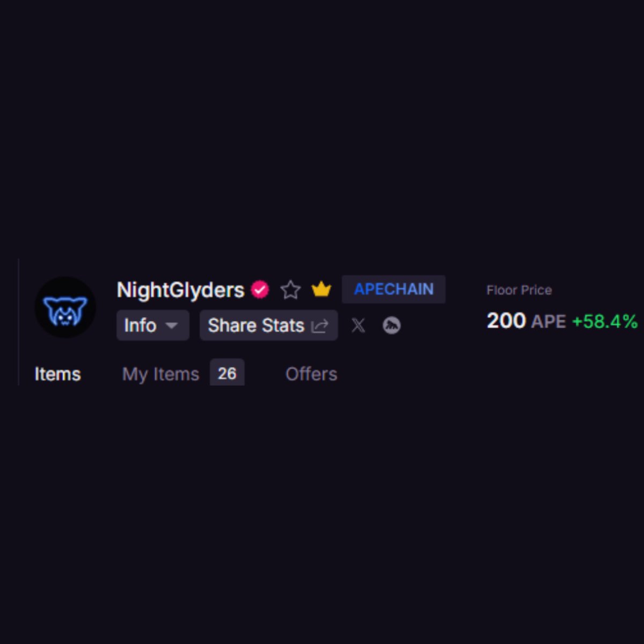Click the gold crown icon next to NightGlyders

tap(321, 290)
